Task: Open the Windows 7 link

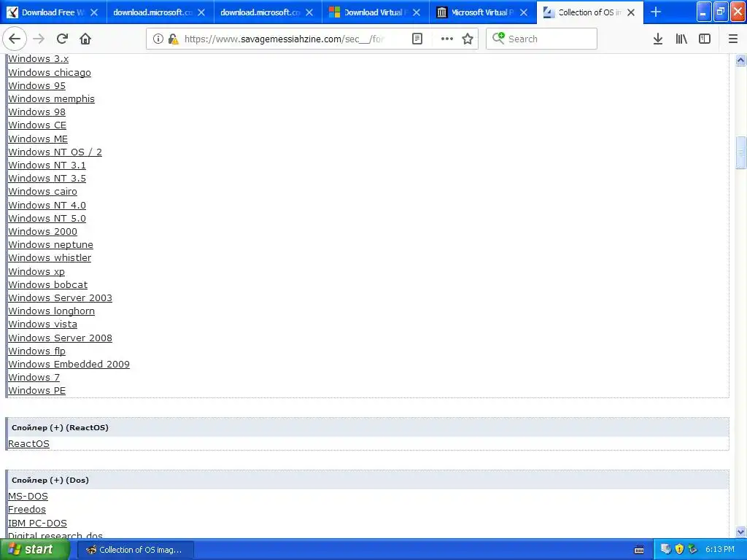Action: [x=34, y=377]
